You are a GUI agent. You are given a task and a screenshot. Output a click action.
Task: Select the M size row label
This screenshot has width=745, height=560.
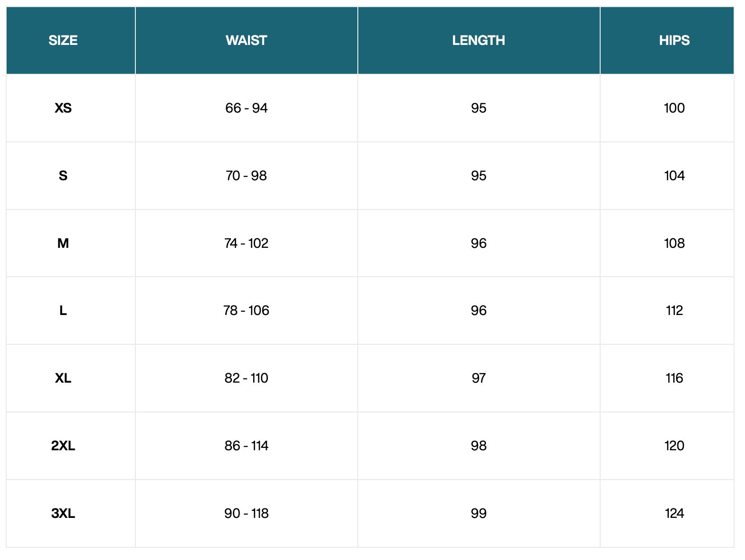(x=63, y=244)
